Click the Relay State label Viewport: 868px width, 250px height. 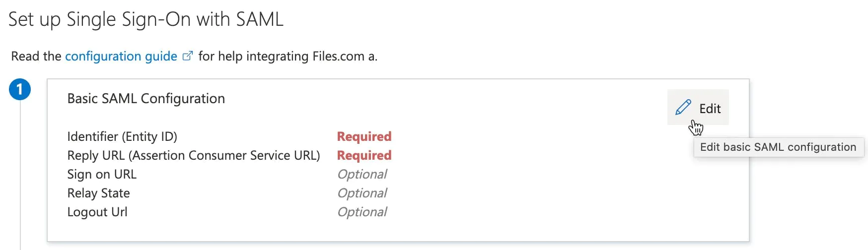point(98,193)
